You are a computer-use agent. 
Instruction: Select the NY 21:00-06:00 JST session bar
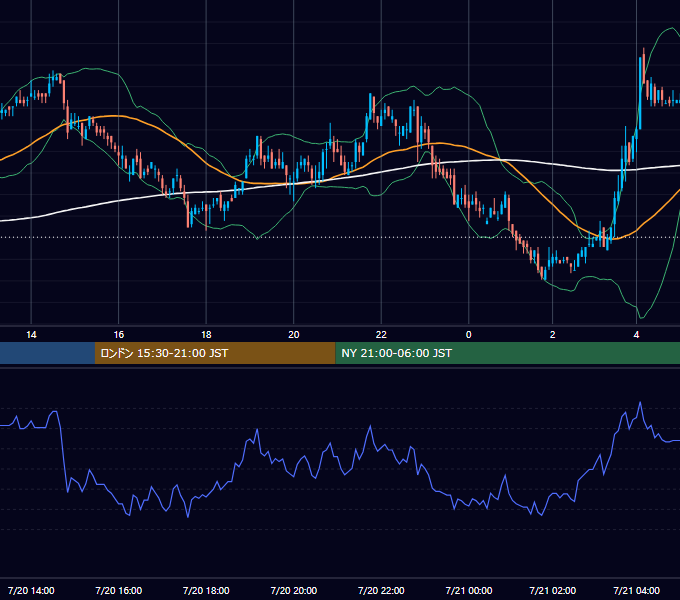[507, 353]
